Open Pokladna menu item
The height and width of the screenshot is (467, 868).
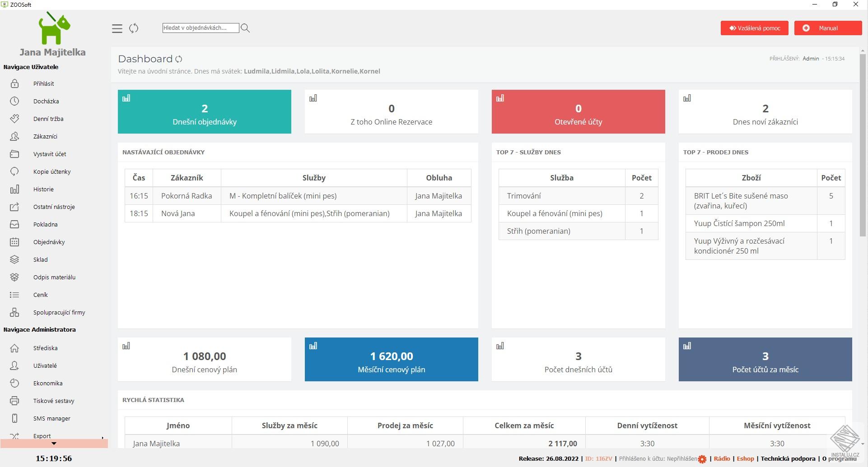[45, 224]
